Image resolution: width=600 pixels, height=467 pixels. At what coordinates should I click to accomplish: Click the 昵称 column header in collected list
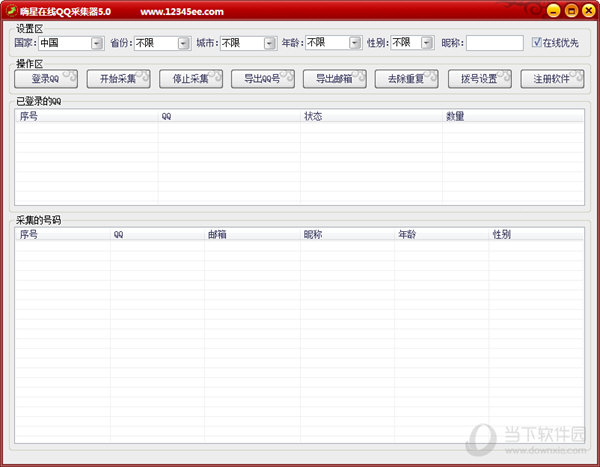click(x=347, y=234)
